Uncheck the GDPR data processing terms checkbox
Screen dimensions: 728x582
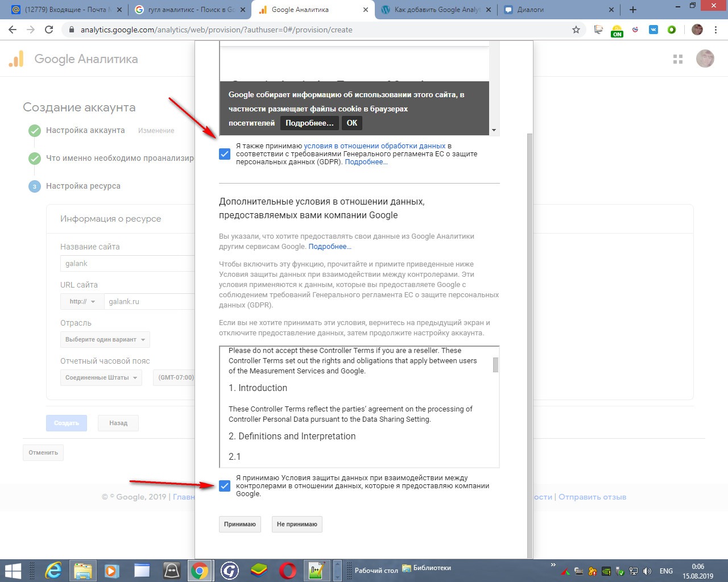(225, 154)
